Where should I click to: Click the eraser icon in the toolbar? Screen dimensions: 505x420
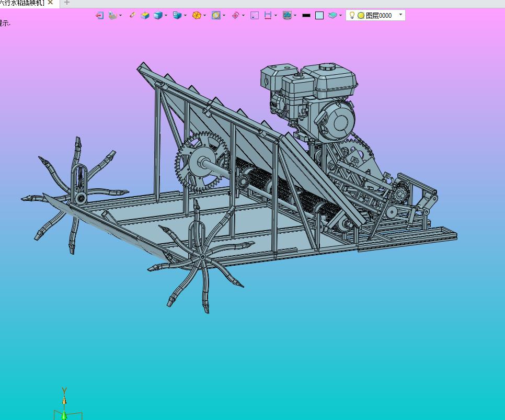132,16
